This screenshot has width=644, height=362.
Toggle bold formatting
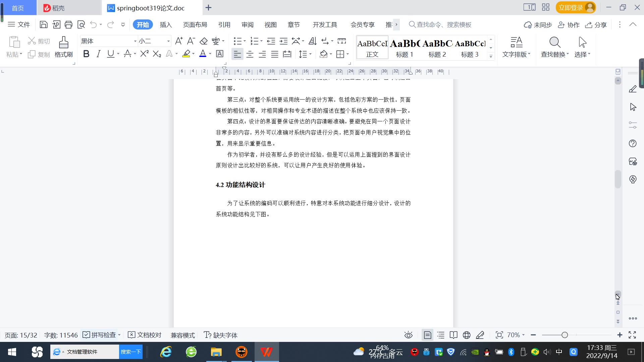coord(86,54)
